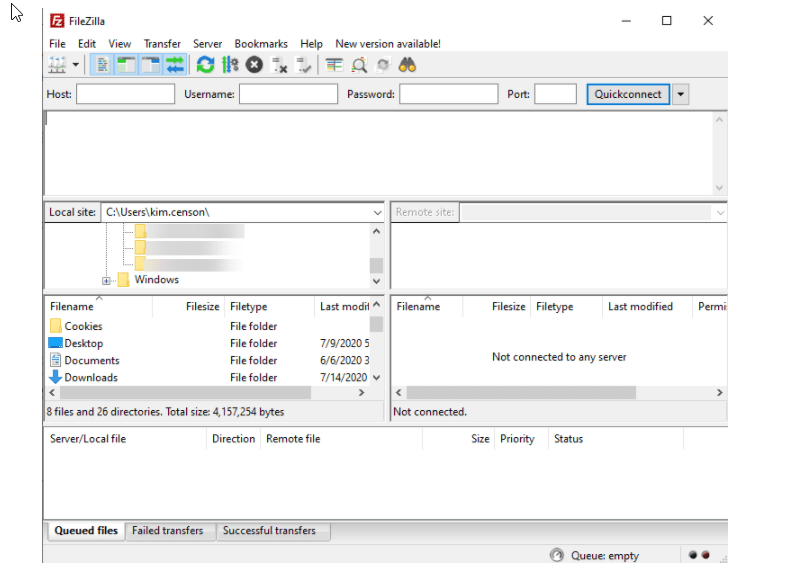
Task: Select Windows folder in local tree
Action: 157,279
